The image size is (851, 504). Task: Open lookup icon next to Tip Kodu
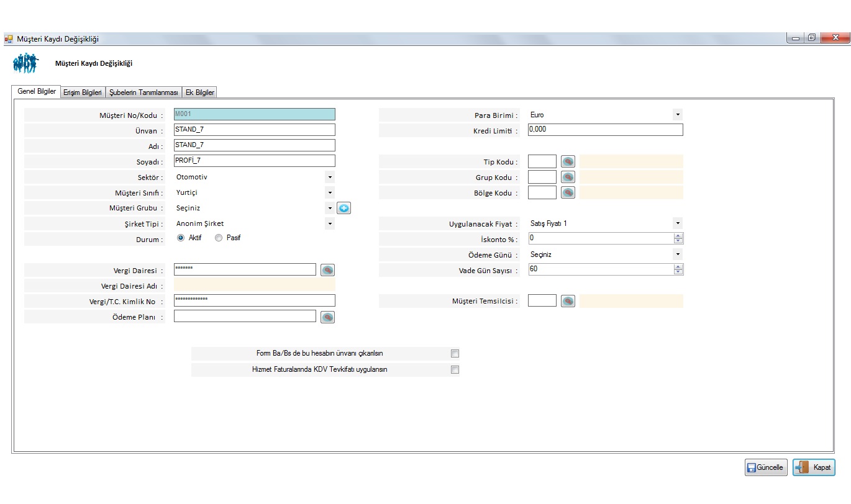coord(568,161)
